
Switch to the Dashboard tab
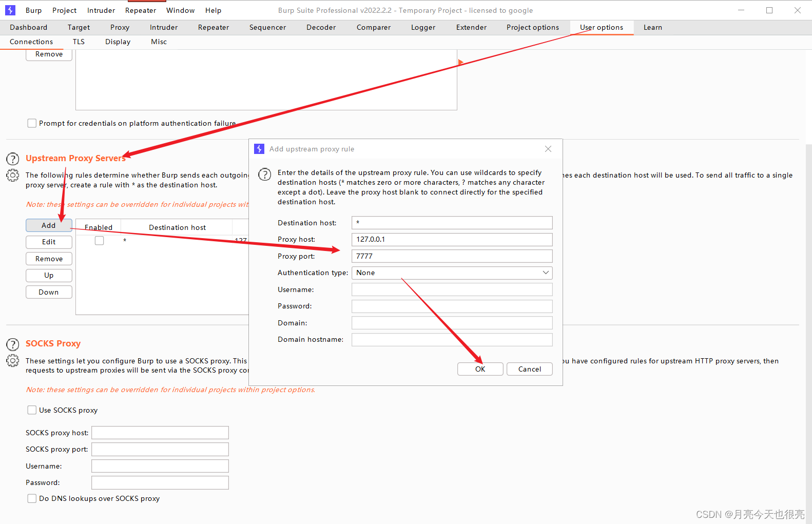pos(28,27)
